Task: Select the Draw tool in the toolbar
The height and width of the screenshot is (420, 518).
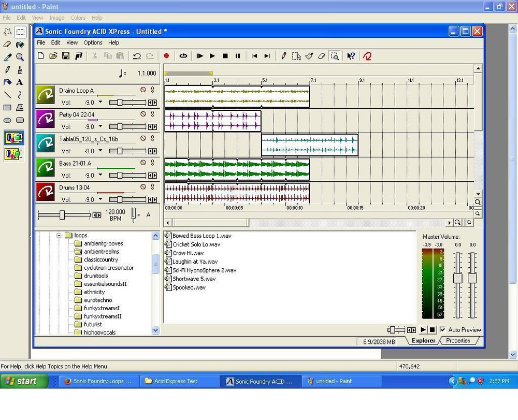Action: (x=284, y=56)
